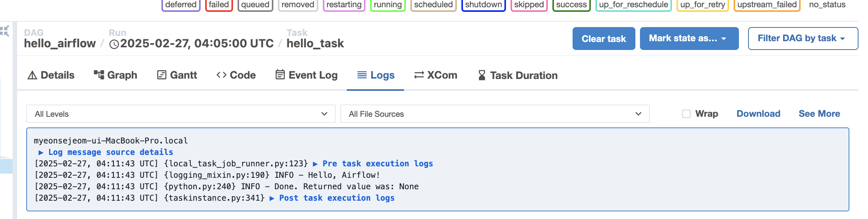
Task: Toggle the failed state legend badge
Action: 219,5
